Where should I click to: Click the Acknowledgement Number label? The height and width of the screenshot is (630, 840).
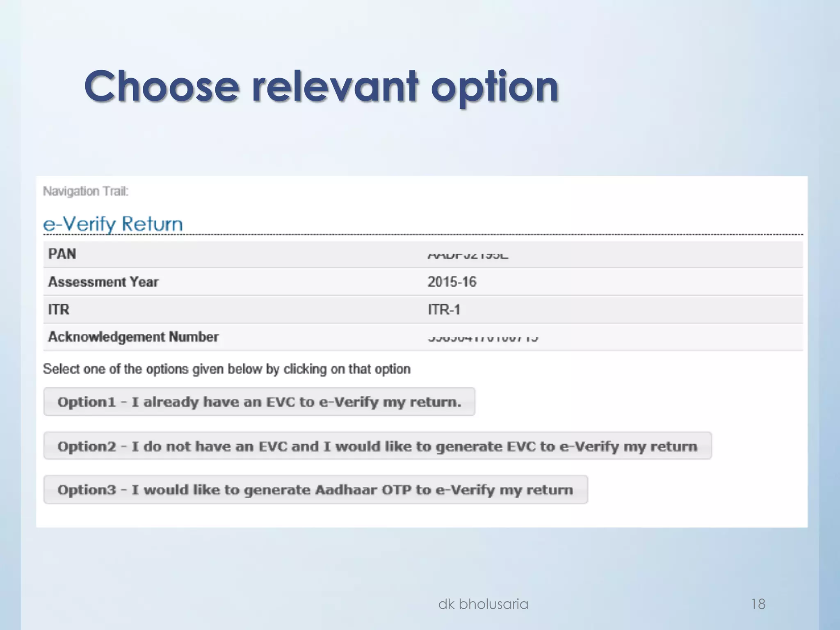[x=133, y=337]
